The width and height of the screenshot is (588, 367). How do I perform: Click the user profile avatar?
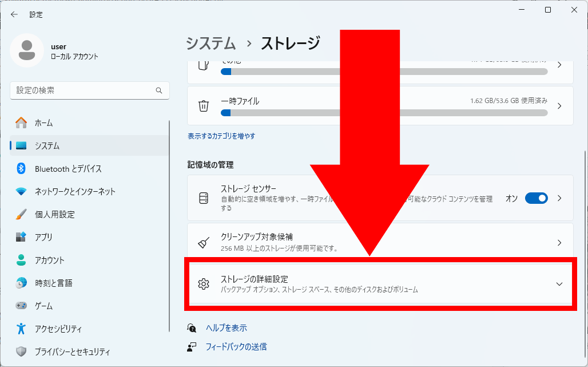(26, 50)
